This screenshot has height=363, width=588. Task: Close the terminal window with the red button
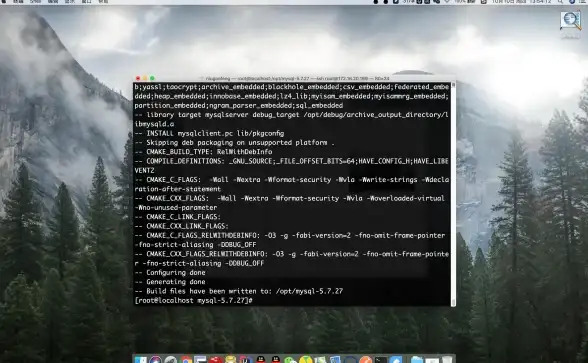pyautogui.click(x=138, y=78)
